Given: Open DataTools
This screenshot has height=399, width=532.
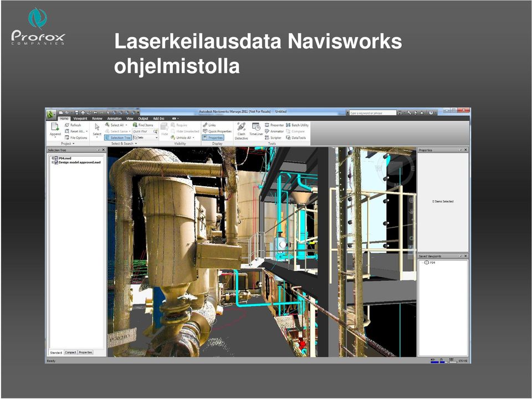Looking at the screenshot, I should (296, 138).
